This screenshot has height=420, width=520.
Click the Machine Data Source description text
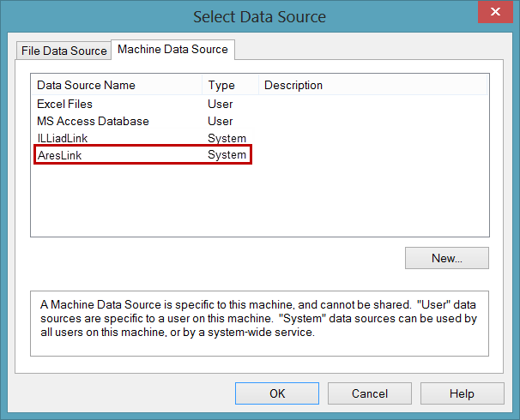point(259,321)
